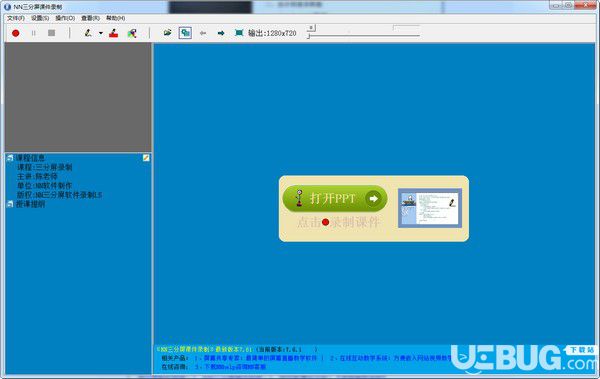Toggle the highlighted screen layout icon
Image resolution: width=600 pixels, height=379 pixels.
pos(185,33)
